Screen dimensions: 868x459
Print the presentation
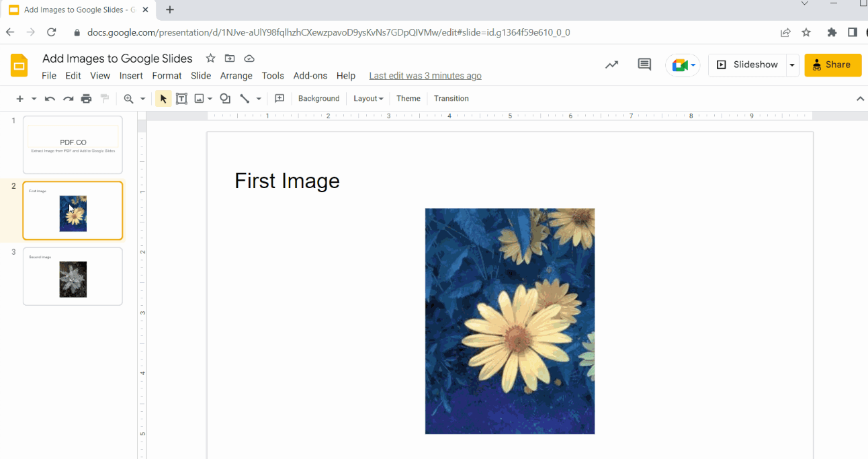[86, 99]
